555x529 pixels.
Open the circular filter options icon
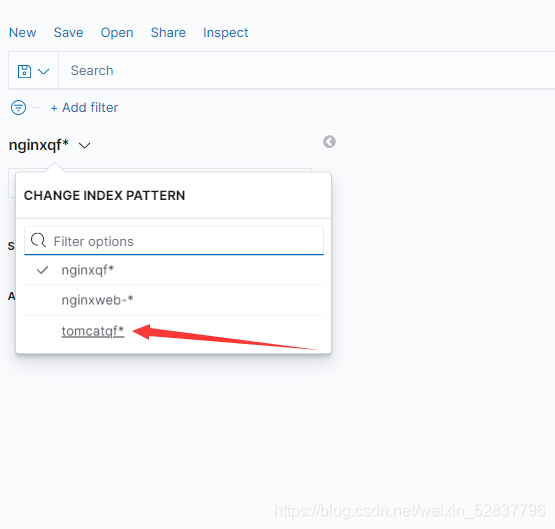tap(18, 108)
